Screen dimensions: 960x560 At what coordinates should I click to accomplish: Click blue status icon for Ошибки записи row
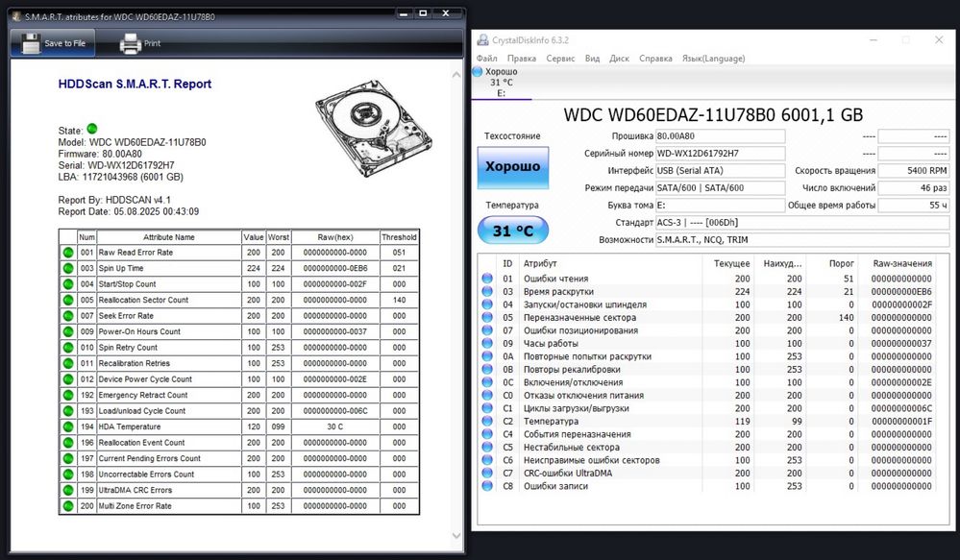tap(487, 486)
